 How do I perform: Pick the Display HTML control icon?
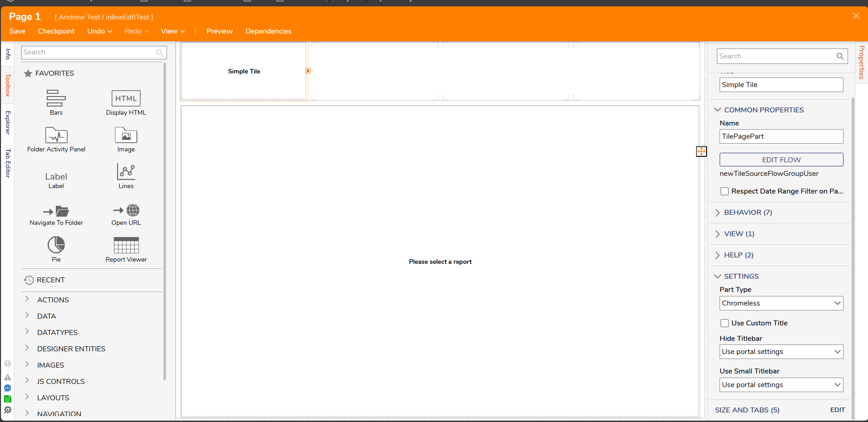126,98
